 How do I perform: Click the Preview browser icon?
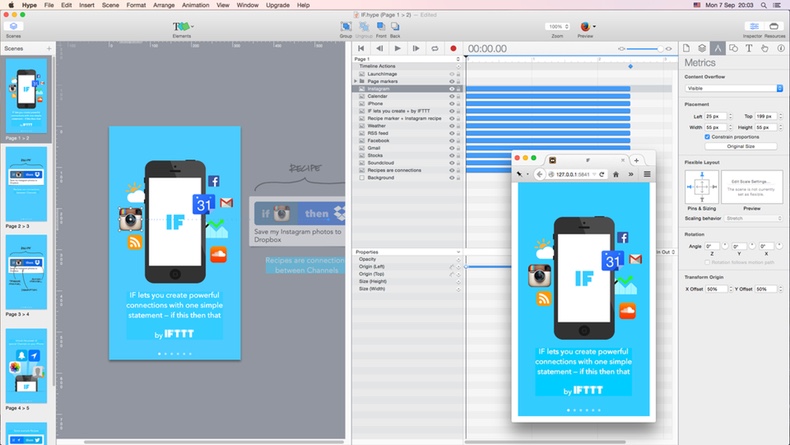[585, 26]
